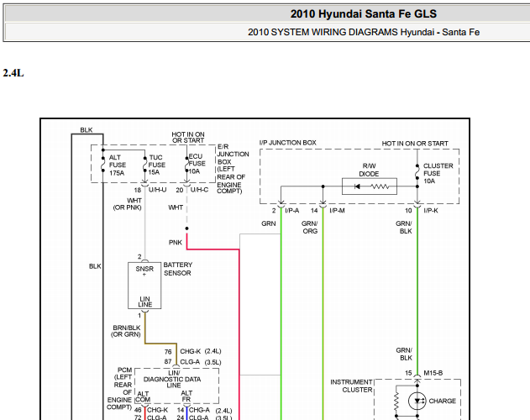Click the '2010 Hyundai Santa Fe GLS' title
This screenshot has width=530, height=420.
[x=364, y=14]
